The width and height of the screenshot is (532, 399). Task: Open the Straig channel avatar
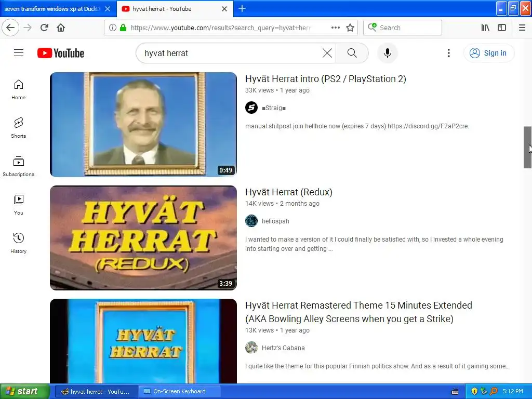point(251,108)
